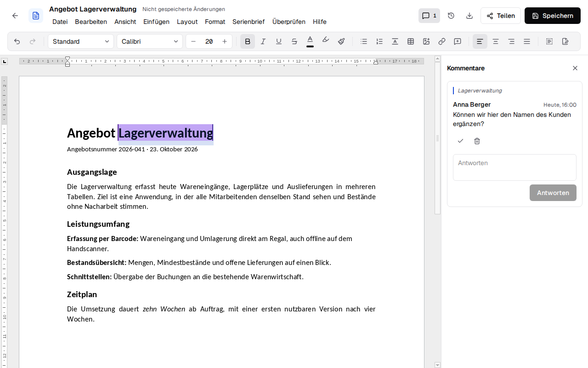
Task: Click the Speichern button
Action: coord(553,16)
